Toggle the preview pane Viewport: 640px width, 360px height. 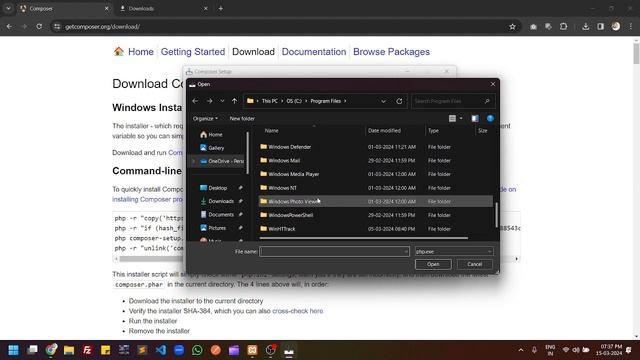click(475, 118)
